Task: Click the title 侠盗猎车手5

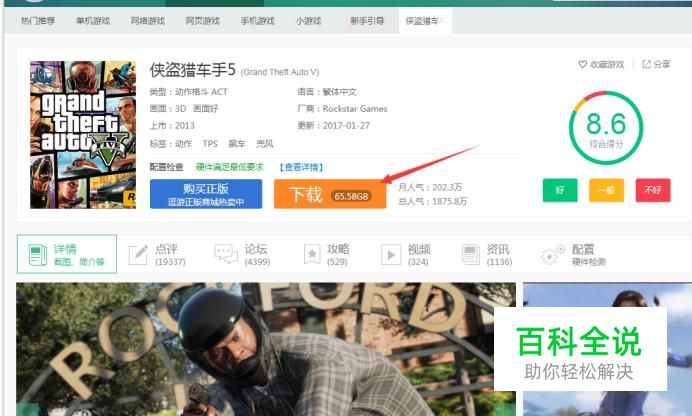Action: coord(192,70)
